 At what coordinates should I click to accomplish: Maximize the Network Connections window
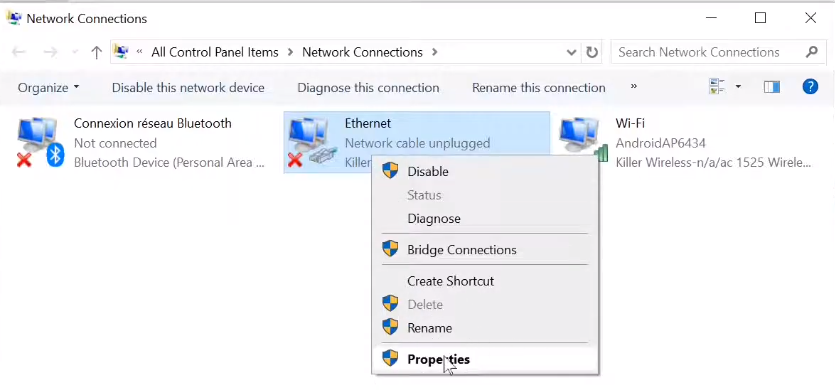(760, 18)
